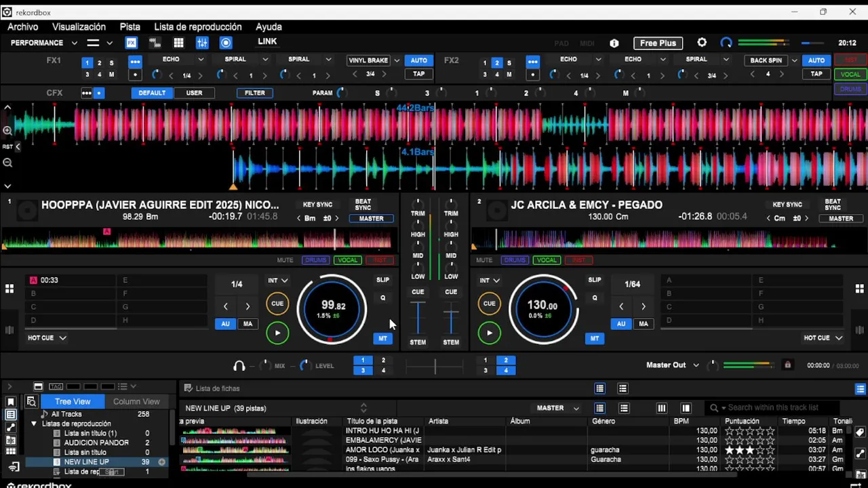Open the recording panel icon

[x=226, y=43]
